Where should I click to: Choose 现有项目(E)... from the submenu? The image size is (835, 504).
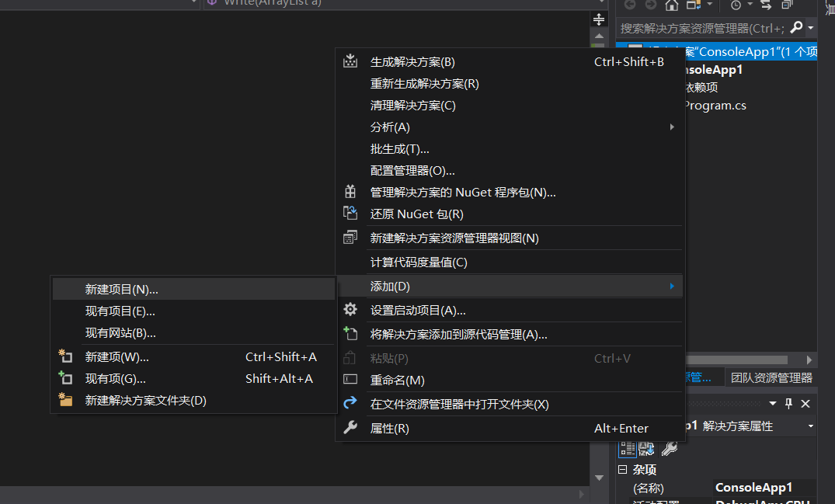194,311
